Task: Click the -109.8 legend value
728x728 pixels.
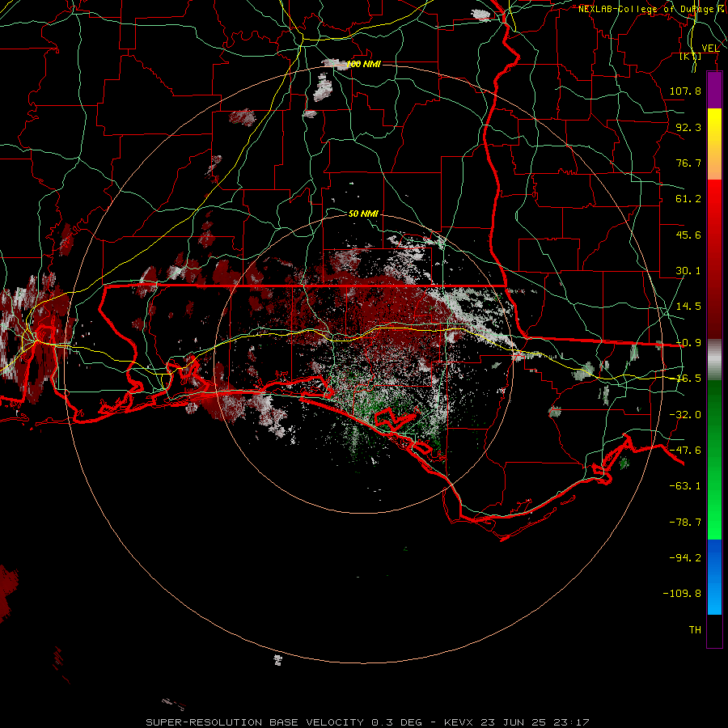Action: click(682, 594)
